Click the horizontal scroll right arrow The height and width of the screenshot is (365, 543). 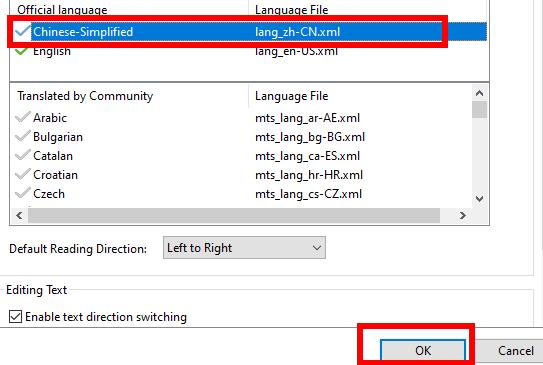(x=463, y=215)
